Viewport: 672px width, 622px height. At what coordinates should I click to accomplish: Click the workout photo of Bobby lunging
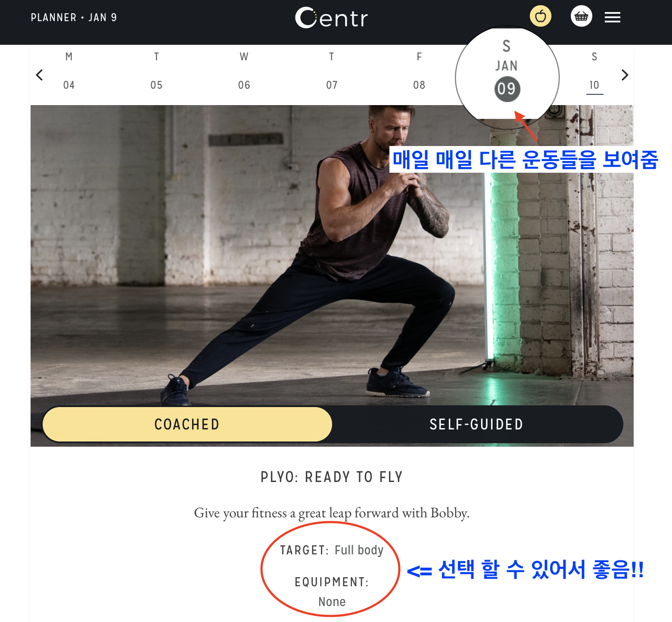pyautogui.click(x=332, y=255)
